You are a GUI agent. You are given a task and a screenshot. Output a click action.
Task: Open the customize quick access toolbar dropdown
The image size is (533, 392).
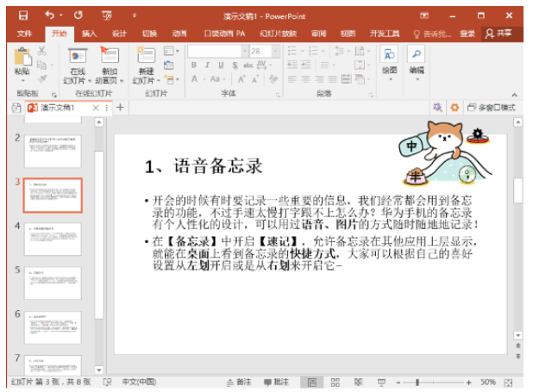tap(135, 16)
